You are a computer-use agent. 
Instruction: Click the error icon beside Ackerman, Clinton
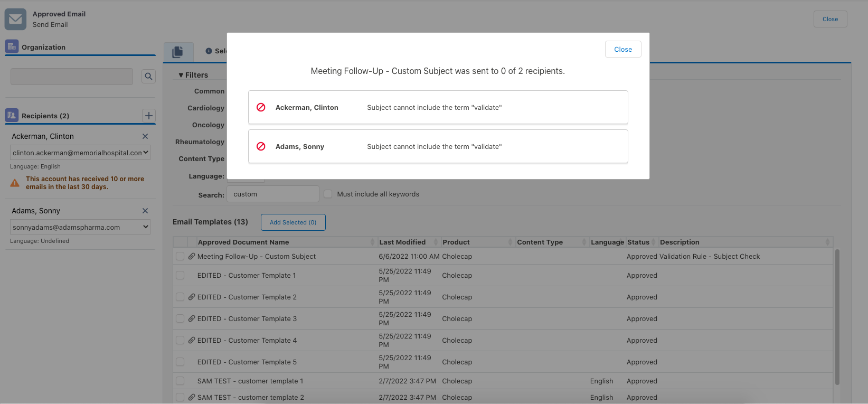pyautogui.click(x=261, y=107)
